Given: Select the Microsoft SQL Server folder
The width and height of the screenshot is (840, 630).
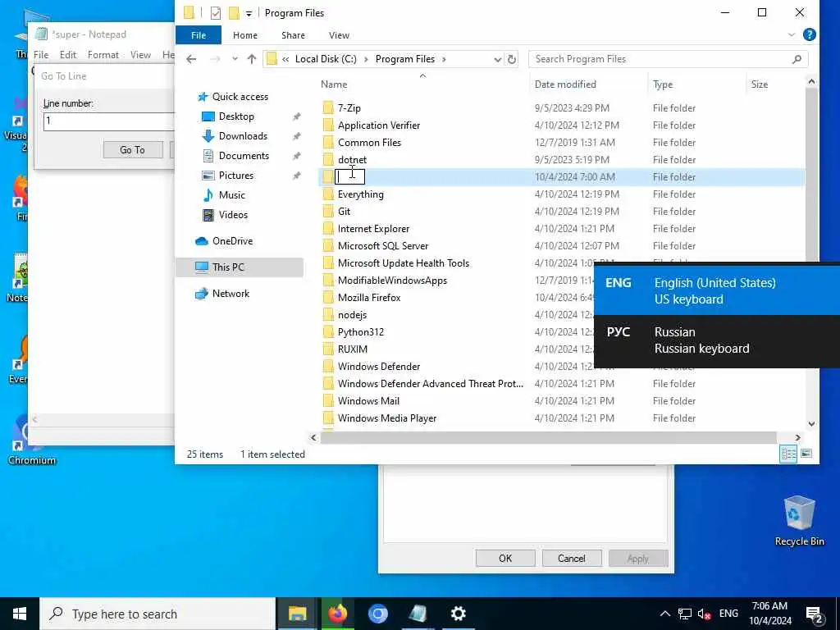Looking at the screenshot, I should pos(383,246).
